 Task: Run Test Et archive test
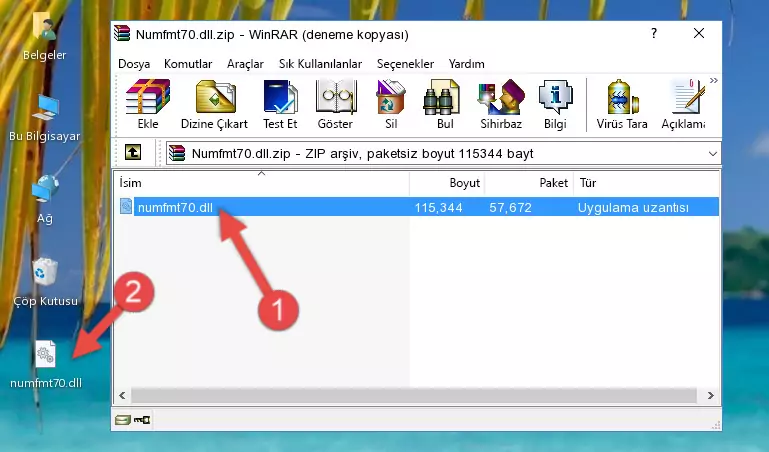click(280, 104)
